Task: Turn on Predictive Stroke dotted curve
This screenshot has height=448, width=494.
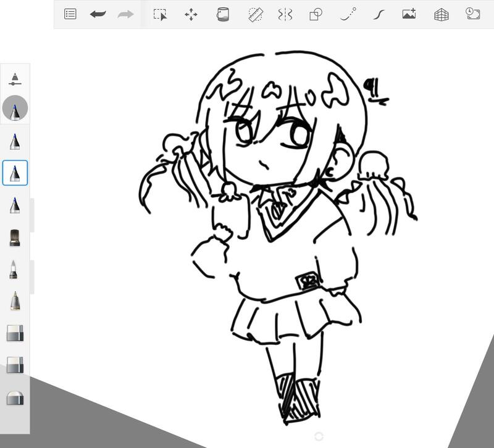Action: pos(348,14)
